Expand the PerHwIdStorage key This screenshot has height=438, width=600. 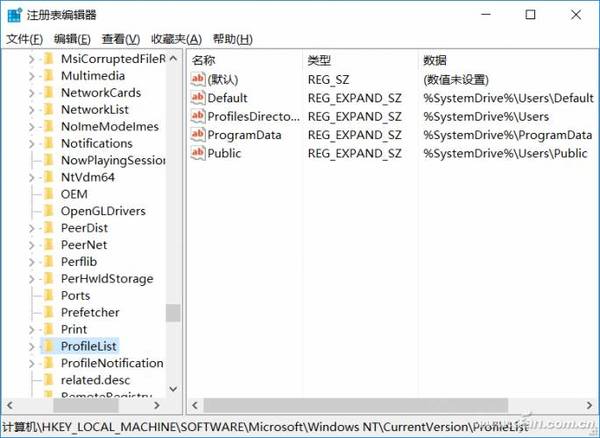coord(31,278)
